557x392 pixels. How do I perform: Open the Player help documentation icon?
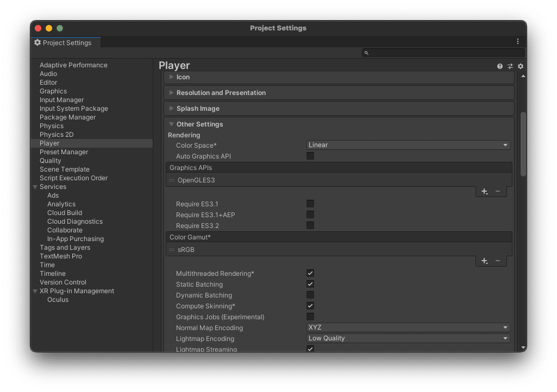[x=499, y=66]
